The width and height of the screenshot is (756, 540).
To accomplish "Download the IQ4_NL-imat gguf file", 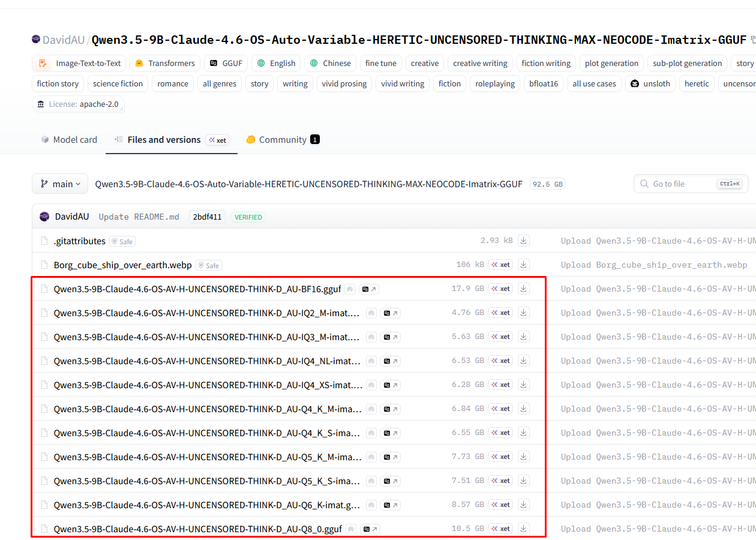I will pos(524,361).
